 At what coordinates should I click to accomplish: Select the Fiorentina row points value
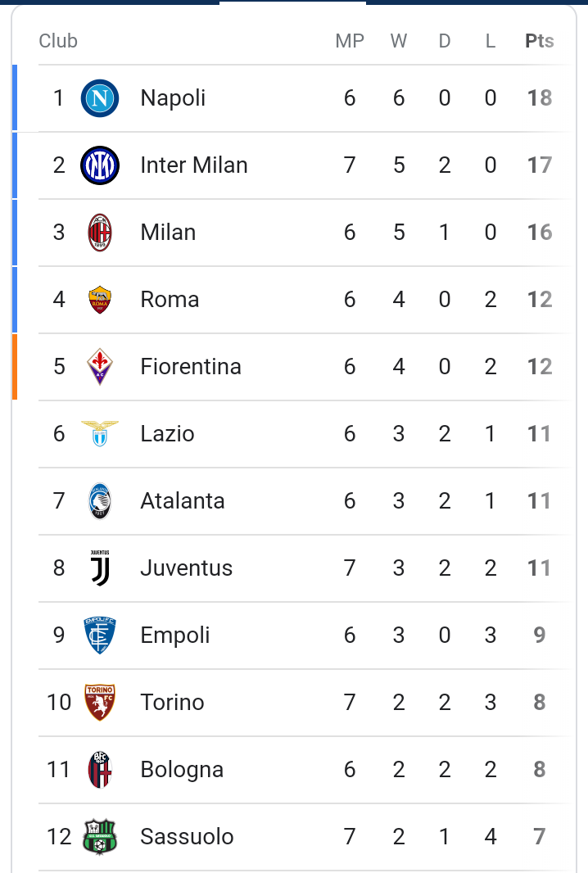540,367
